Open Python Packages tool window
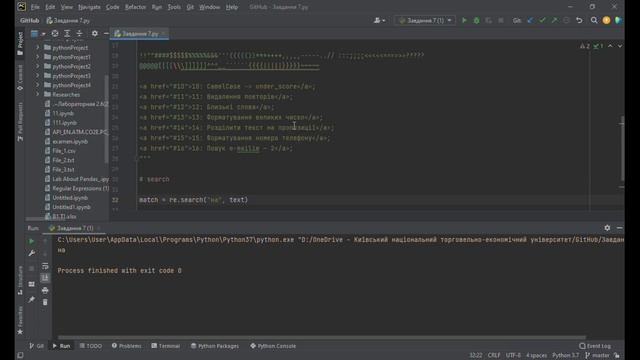Screen dimensions: 640x360 pos(215,346)
